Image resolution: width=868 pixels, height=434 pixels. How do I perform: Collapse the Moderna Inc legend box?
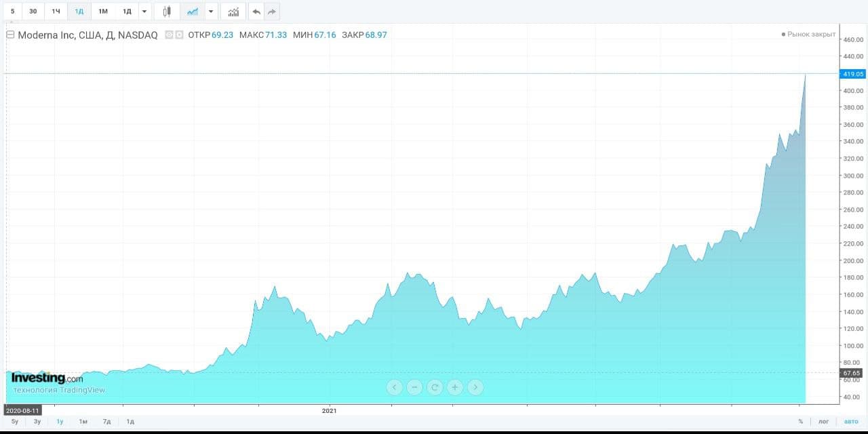click(10, 35)
